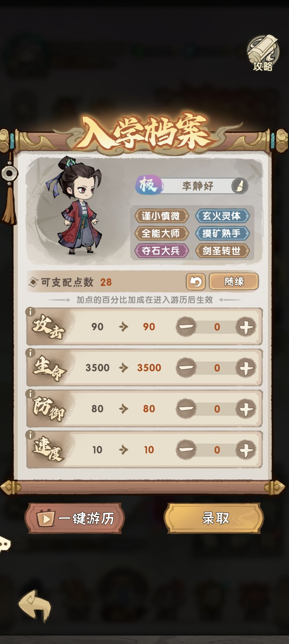Click the reset arrow beside 随缘
Screen dimensions: 289x644
[196, 282]
